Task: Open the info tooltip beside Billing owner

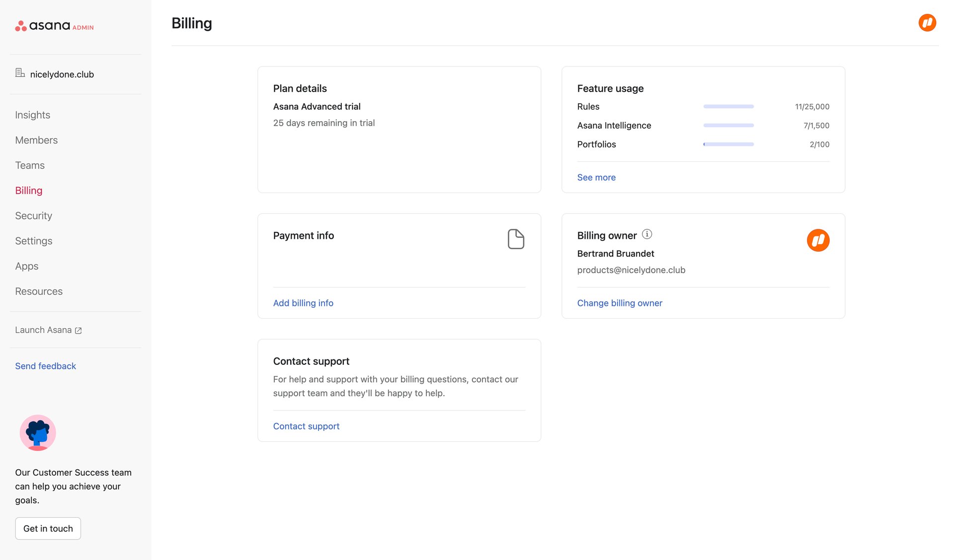Action: click(646, 233)
